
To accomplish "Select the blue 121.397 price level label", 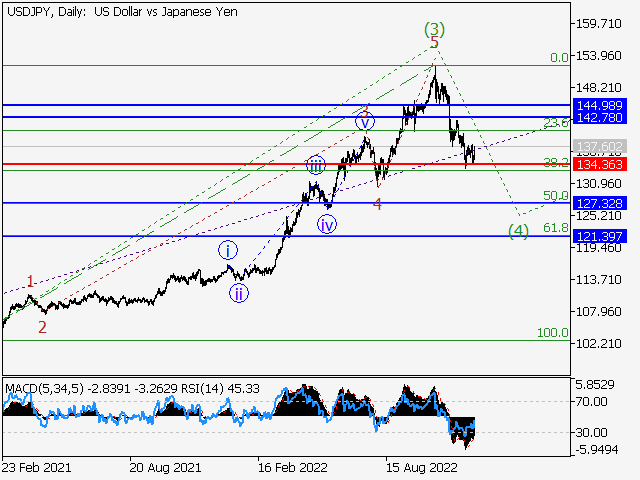I will click(600, 236).
